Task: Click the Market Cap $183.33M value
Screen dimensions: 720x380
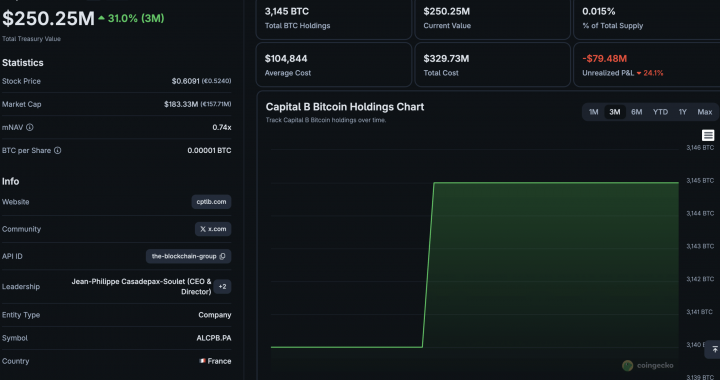Action: coord(197,104)
